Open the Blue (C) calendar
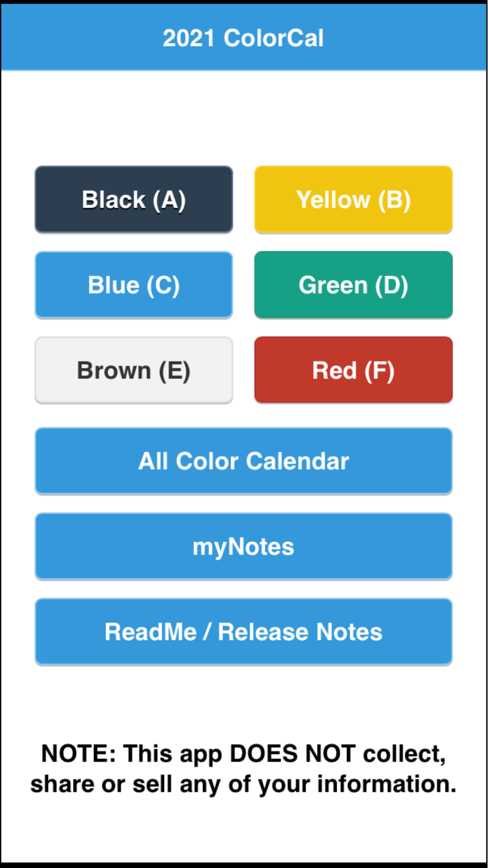The height and width of the screenshot is (868, 488). click(x=134, y=285)
